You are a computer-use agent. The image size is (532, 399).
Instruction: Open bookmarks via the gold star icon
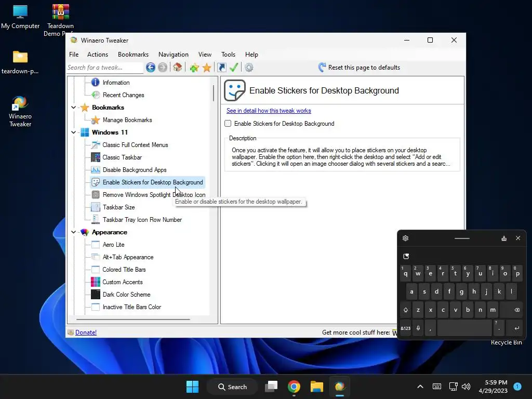point(207,68)
